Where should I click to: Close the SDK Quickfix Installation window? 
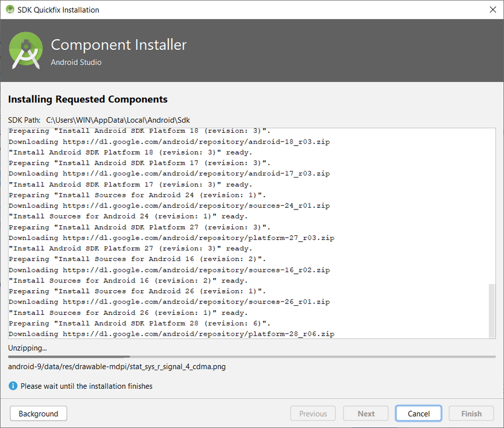(492, 10)
